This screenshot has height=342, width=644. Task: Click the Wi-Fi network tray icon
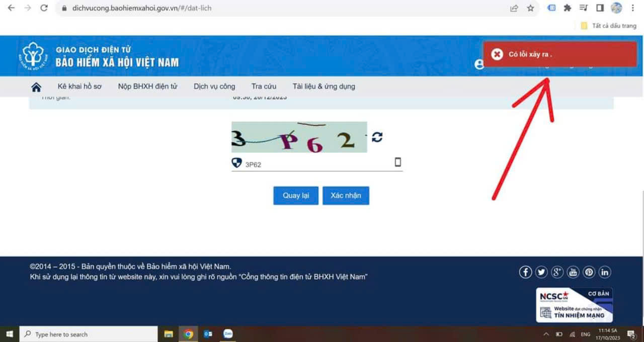(572, 334)
